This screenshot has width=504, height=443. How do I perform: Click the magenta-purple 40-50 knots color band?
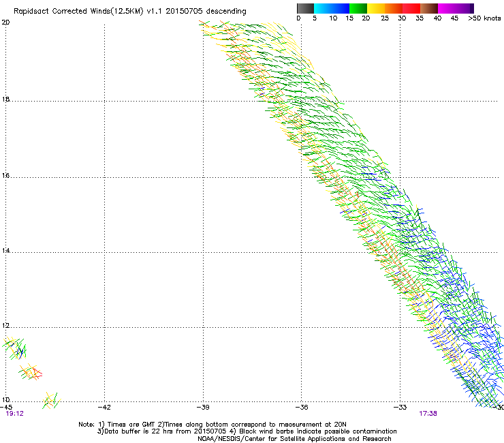coord(456,8)
